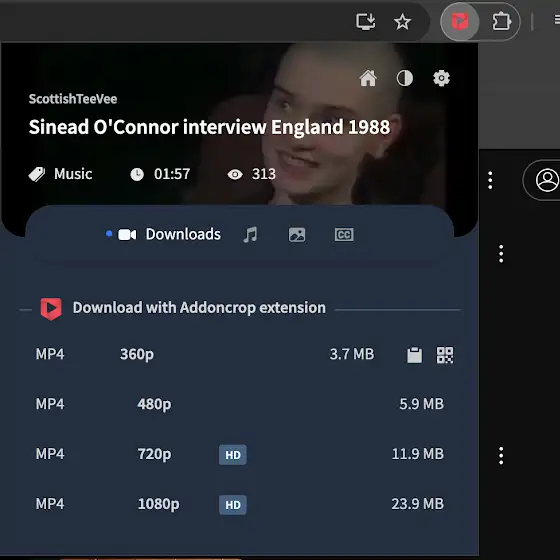The image size is (560, 560).
Task: Download MP4 1080p HD 23.9 MB
Action: [240, 504]
